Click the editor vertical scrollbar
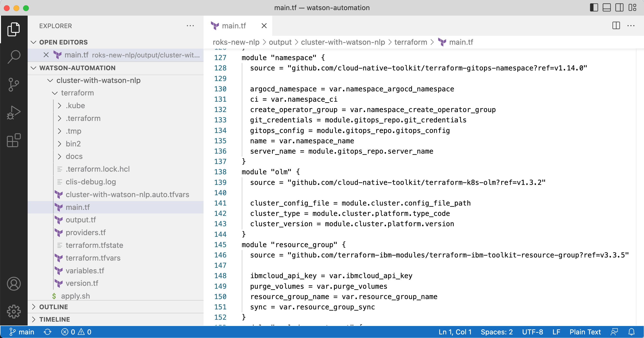This screenshot has height=338, width=644. point(640,187)
